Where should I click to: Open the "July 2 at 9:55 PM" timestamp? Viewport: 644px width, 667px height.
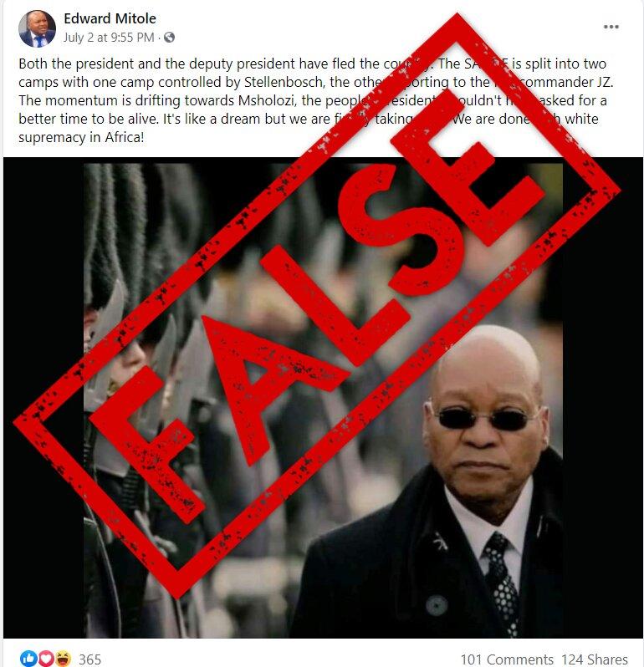(109, 38)
